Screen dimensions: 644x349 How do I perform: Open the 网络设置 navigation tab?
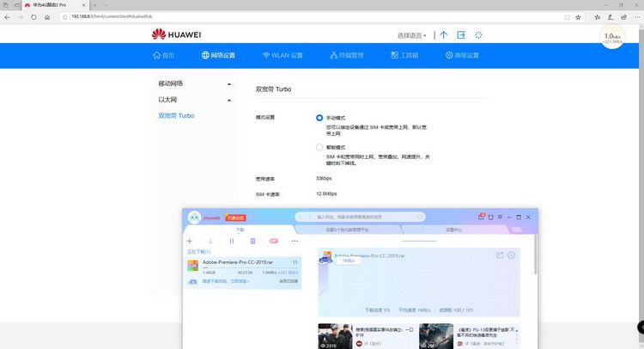(x=218, y=55)
